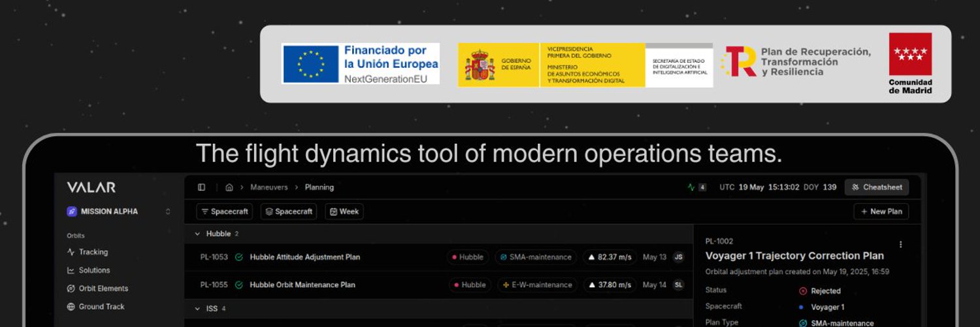
Task: Click the Solutions chart icon
Action: point(71,271)
